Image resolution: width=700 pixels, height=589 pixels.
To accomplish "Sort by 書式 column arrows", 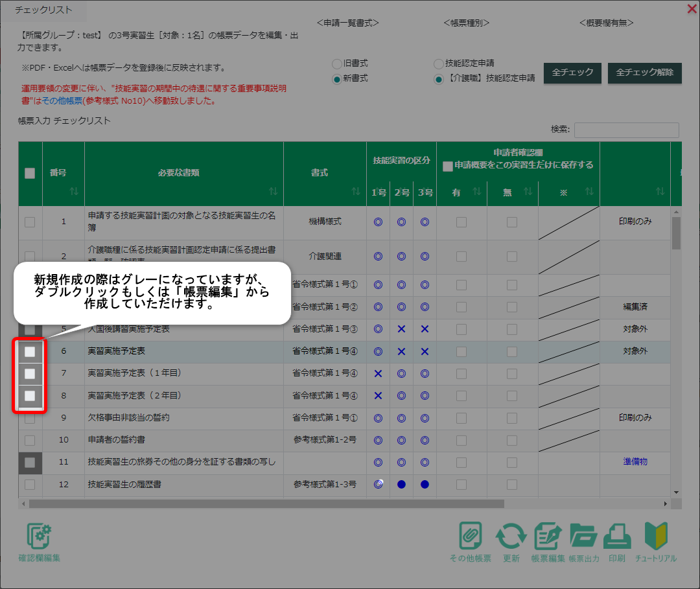I will click(356, 191).
